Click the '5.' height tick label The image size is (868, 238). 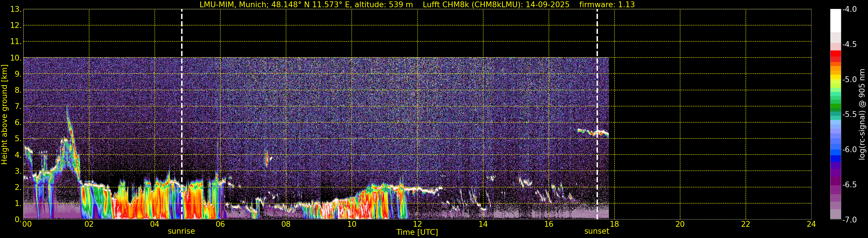coord(18,139)
